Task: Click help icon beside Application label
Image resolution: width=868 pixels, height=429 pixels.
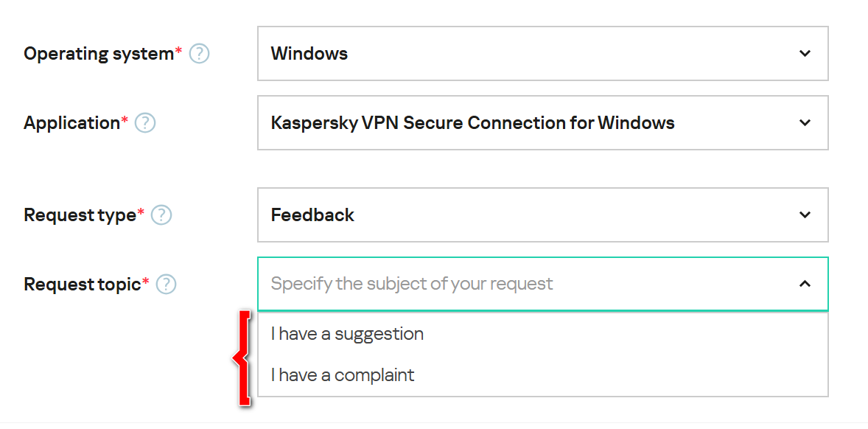Action: 146,123
